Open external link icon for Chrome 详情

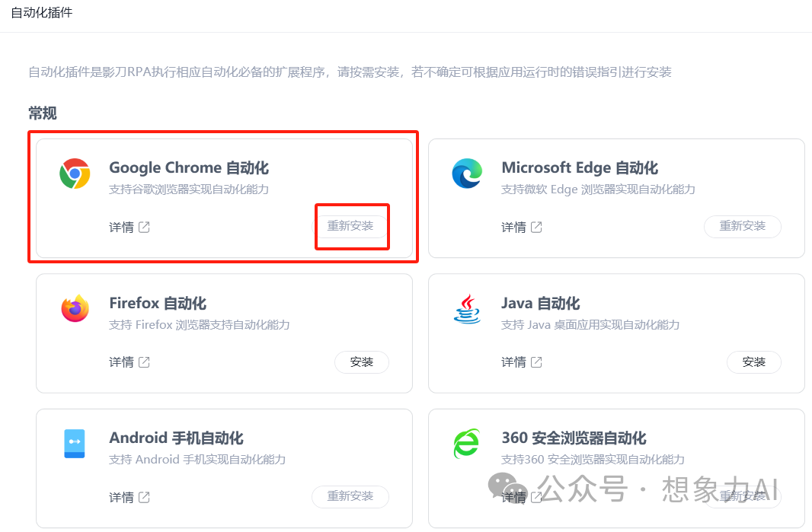point(145,228)
